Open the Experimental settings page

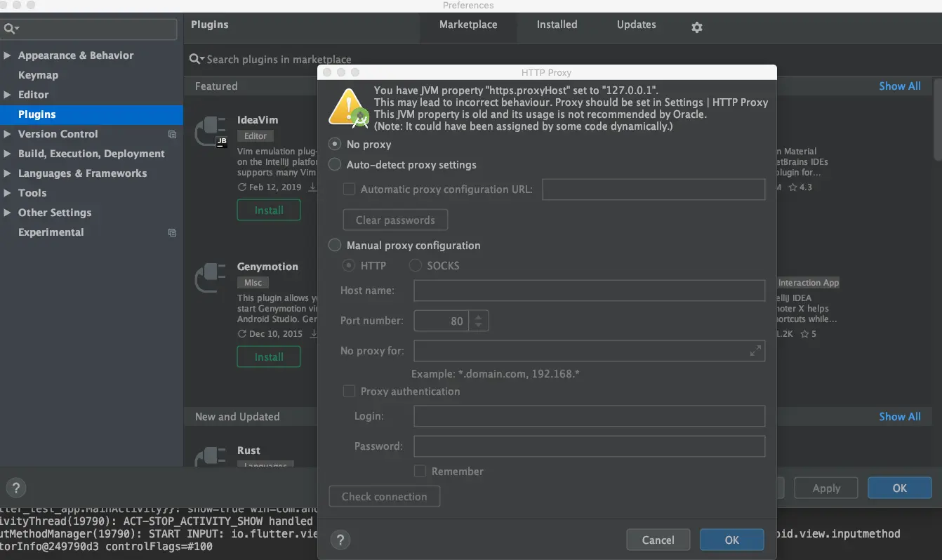[51, 232]
